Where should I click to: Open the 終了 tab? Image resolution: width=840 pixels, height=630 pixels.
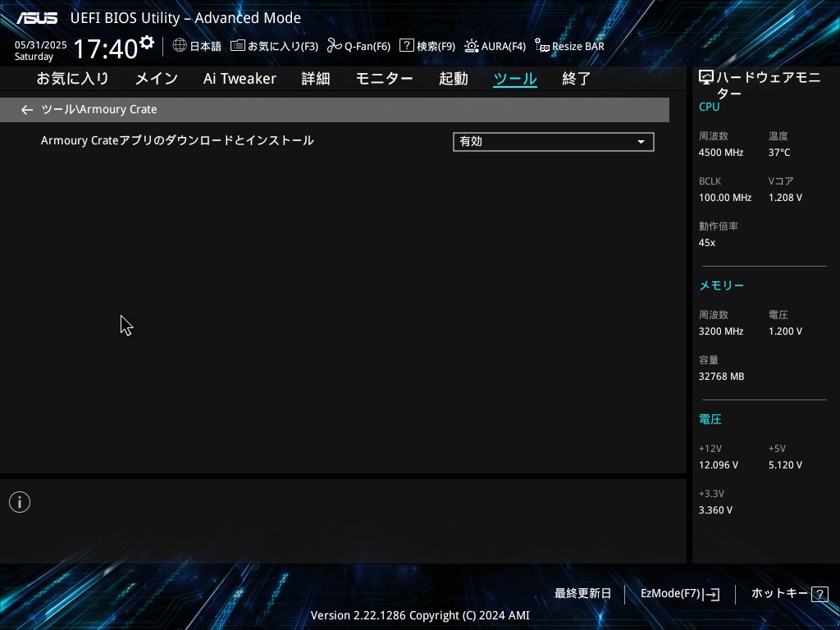pyautogui.click(x=577, y=79)
